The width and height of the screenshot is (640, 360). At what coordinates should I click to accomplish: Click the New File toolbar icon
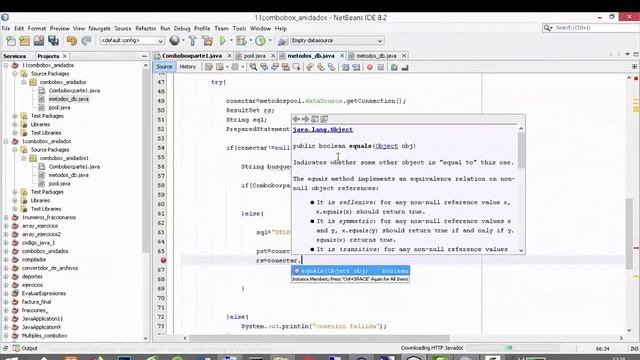[11, 40]
